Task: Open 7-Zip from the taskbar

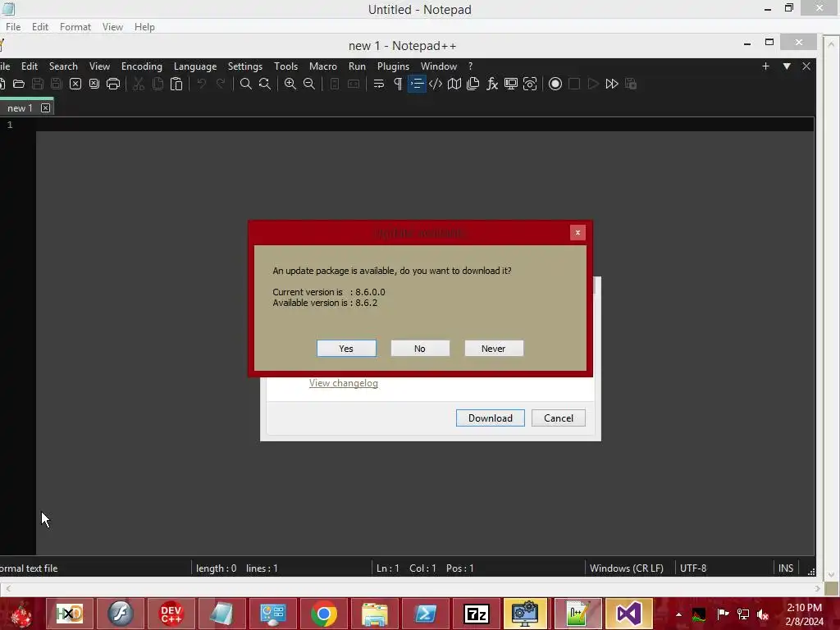Action: 477,614
